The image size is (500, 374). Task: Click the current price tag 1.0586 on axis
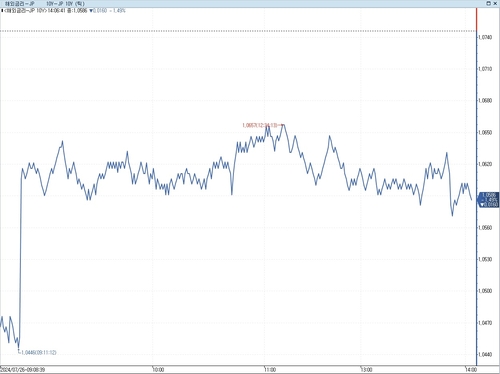pyautogui.click(x=489, y=200)
